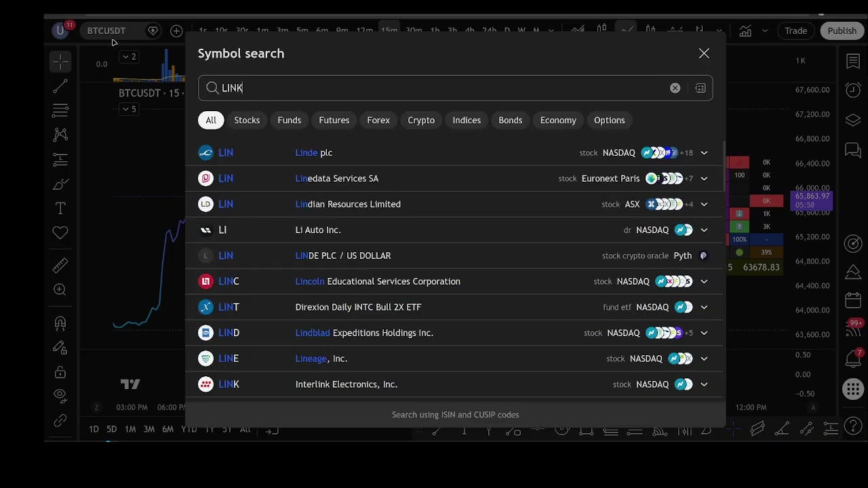
Task: Click the Publish button
Action: point(842,30)
